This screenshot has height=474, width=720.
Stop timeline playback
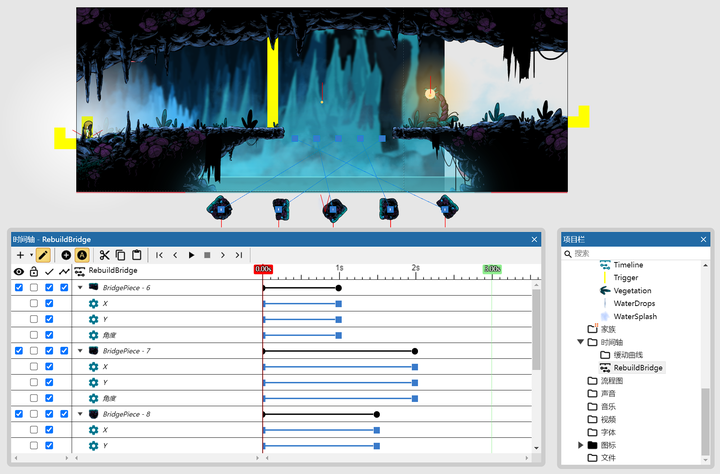tap(207, 255)
